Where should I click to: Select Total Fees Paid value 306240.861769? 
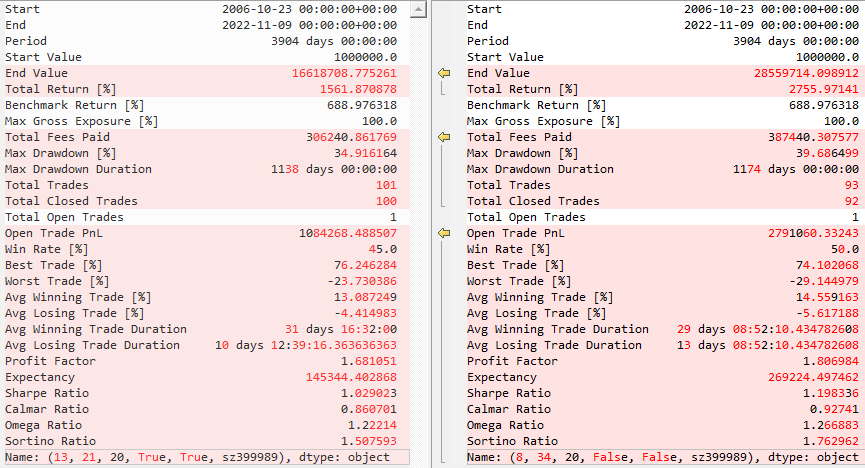click(351, 137)
